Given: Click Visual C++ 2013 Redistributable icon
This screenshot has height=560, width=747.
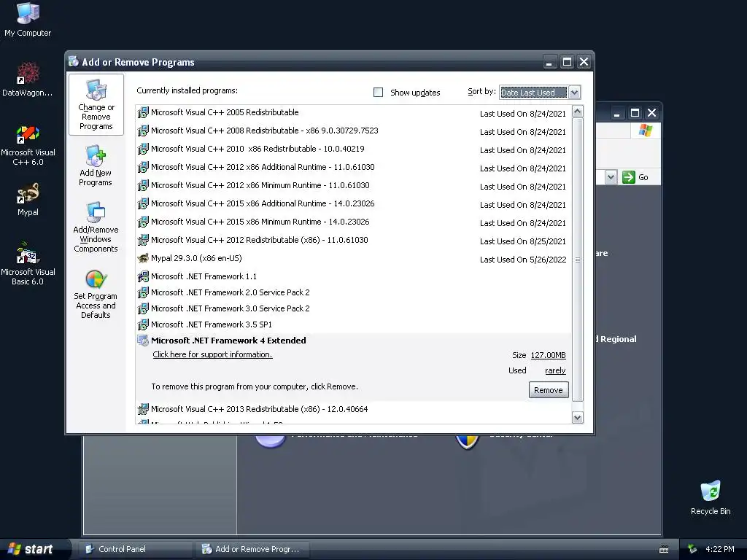Looking at the screenshot, I should point(143,409).
